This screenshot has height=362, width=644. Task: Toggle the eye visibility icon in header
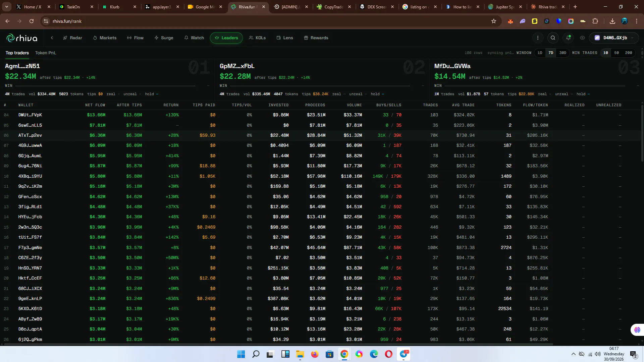tap(582, 38)
